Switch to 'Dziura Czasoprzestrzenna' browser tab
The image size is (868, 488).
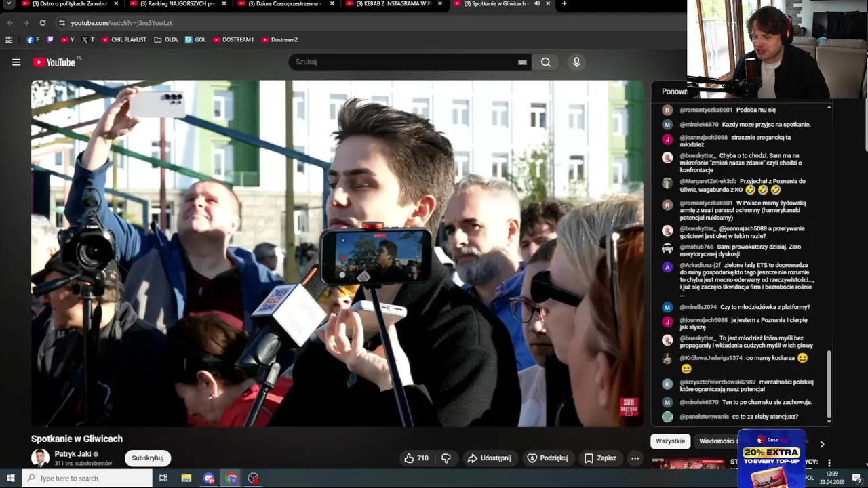tap(285, 4)
